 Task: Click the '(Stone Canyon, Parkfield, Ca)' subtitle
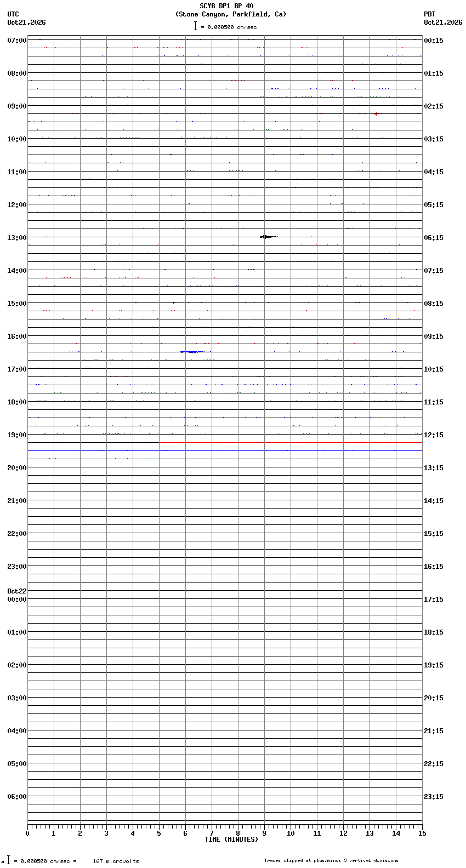(231, 14)
